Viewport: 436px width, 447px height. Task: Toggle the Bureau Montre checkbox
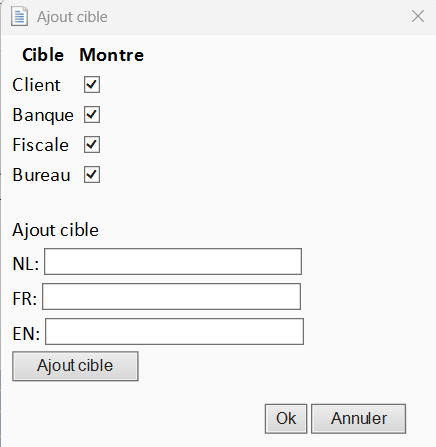point(92,175)
